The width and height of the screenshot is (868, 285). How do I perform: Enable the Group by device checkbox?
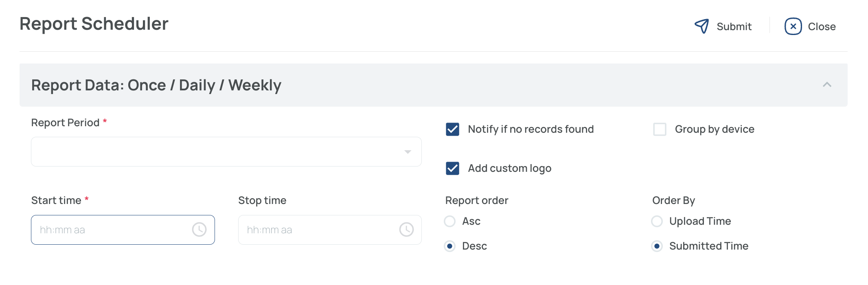coord(660,129)
